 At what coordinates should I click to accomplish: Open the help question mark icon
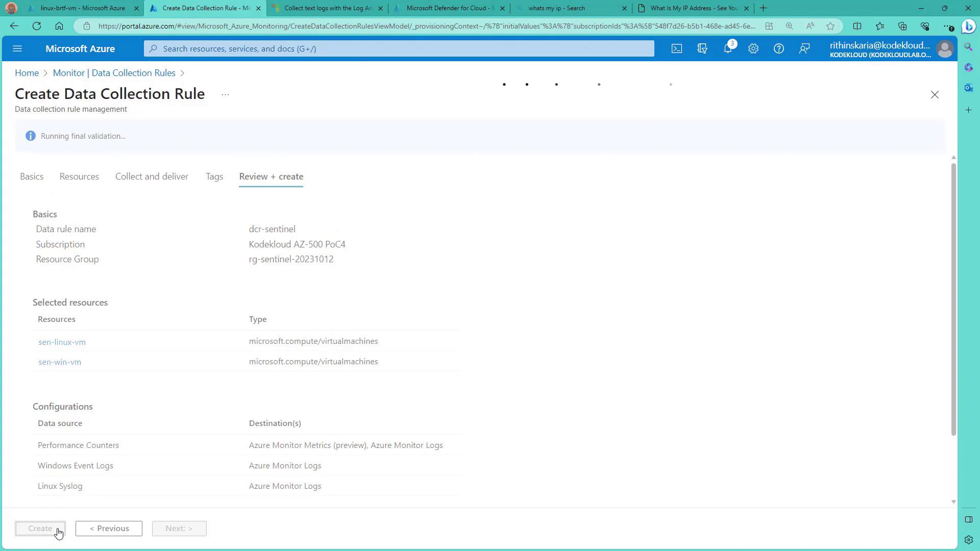[778, 49]
